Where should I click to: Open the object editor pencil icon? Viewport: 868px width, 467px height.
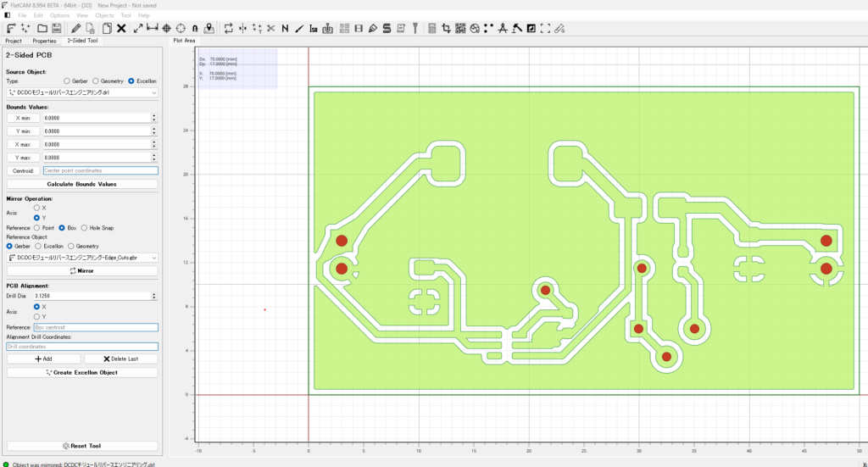[x=75, y=28]
